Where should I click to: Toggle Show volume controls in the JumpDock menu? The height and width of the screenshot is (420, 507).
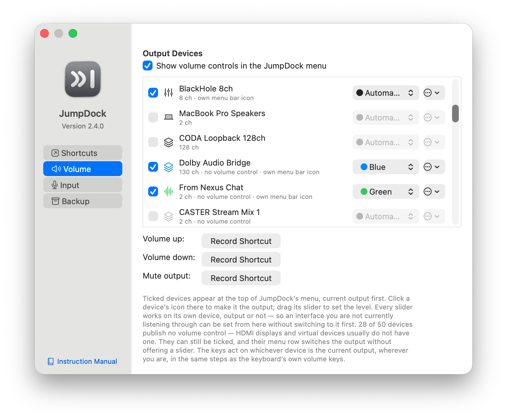point(148,65)
